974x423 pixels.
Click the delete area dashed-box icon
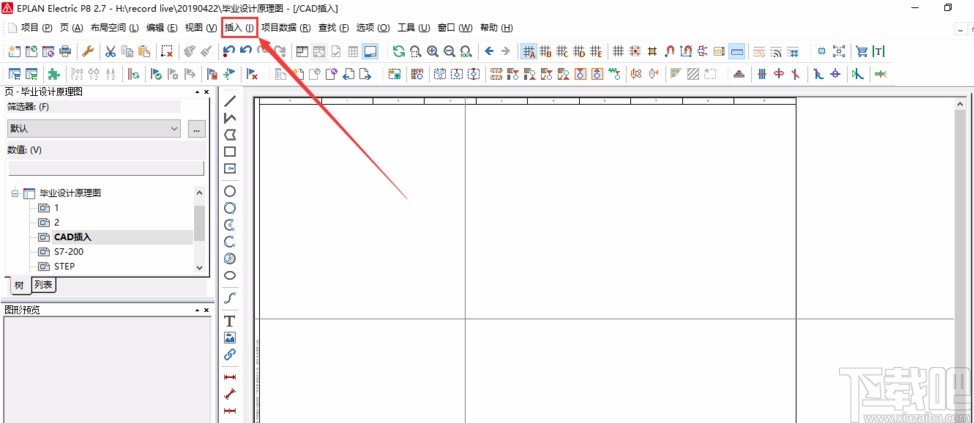(x=166, y=52)
